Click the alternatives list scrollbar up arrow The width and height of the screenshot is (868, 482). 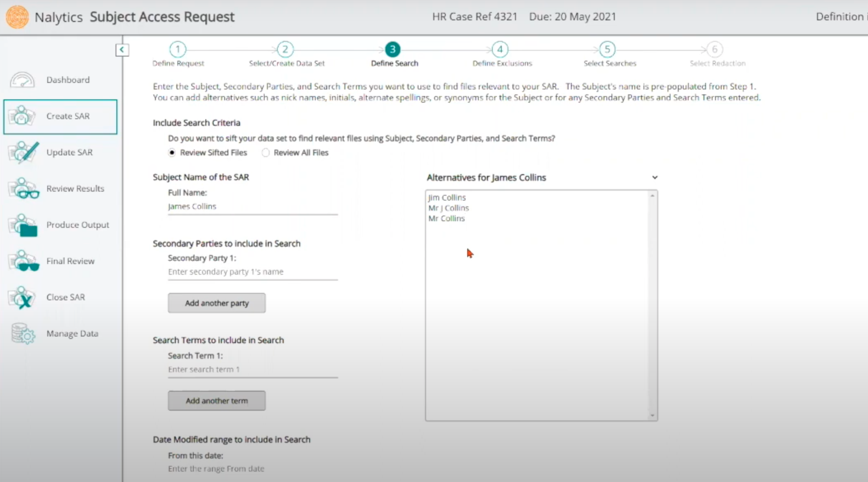click(x=652, y=195)
